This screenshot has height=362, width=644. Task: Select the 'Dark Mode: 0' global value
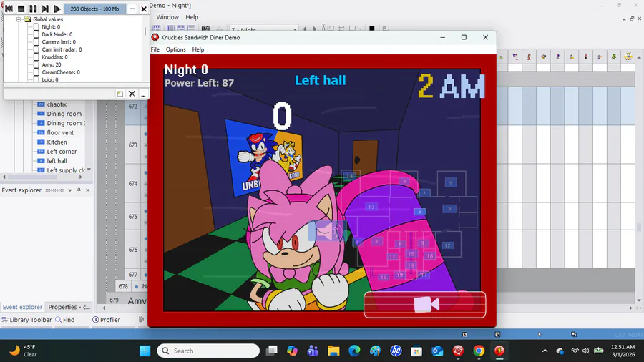[57, 34]
